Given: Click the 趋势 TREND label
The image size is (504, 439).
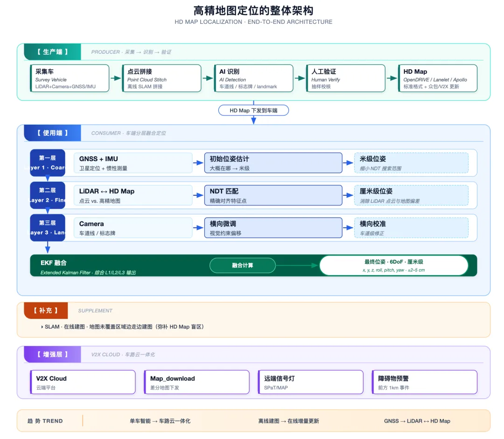Looking at the screenshot, I should click(45, 421).
